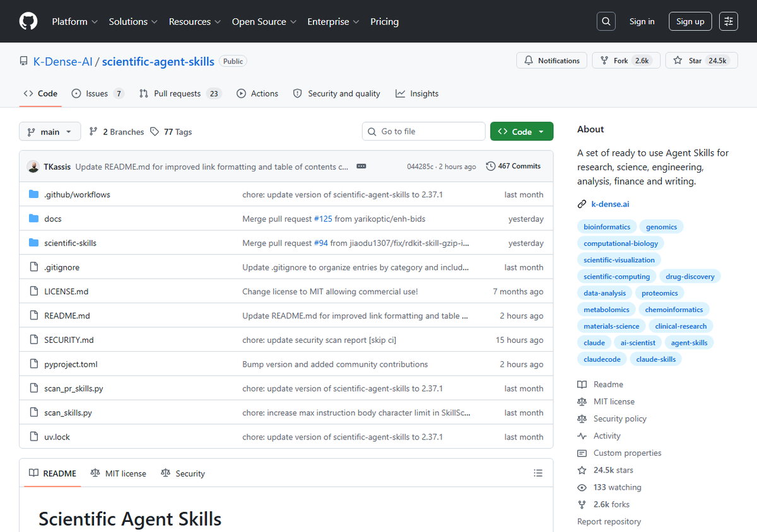Image resolution: width=757 pixels, height=532 pixels.
Task: Open the Pricing page
Action: coord(384,21)
